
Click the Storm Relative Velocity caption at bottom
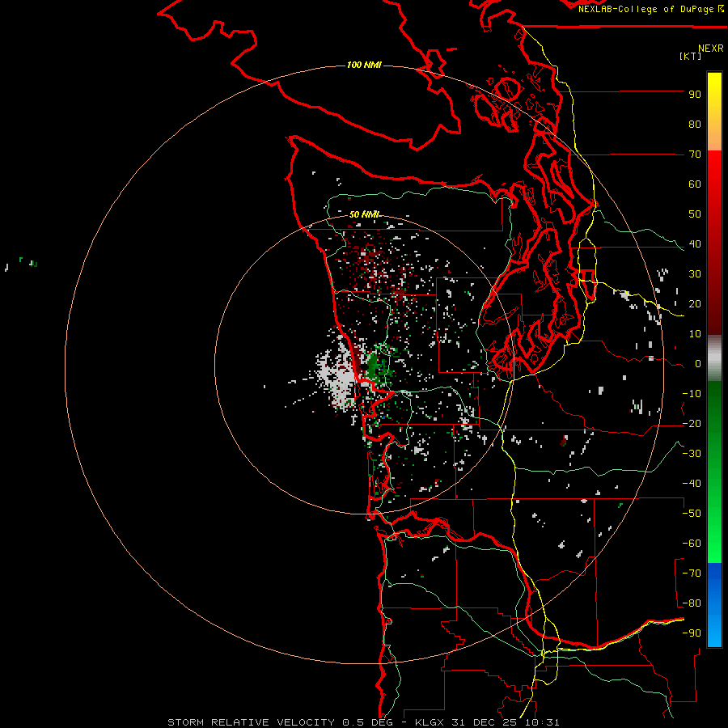click(363, 722)
